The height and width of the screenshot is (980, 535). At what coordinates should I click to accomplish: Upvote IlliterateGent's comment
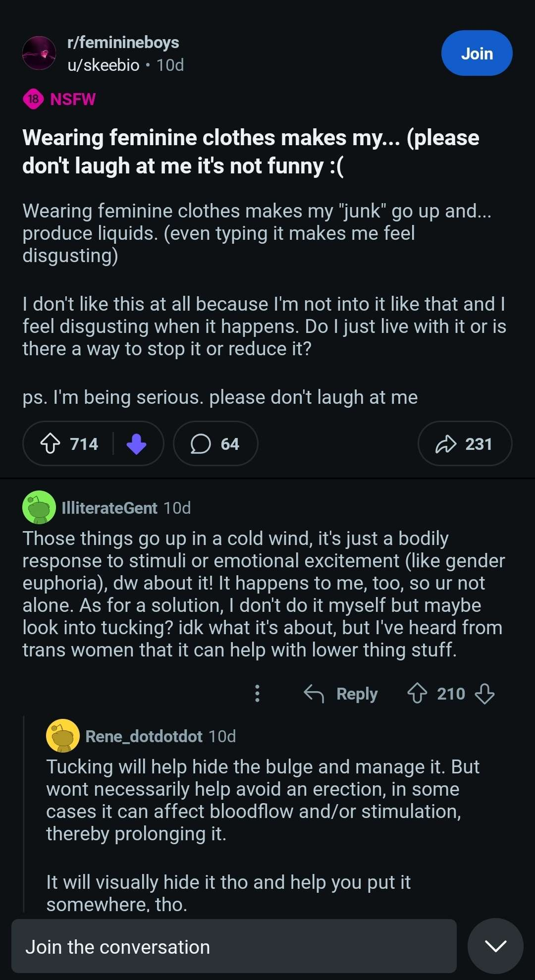coord(417,694)
